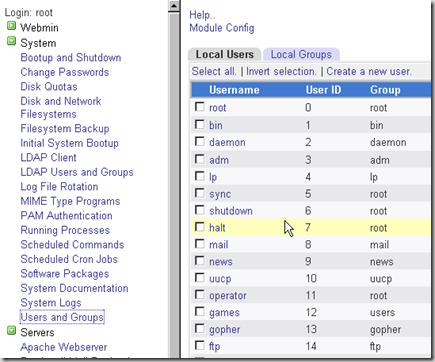Open System Documentation module
Viewport: 435px width, 362px height.
point(74,288)
